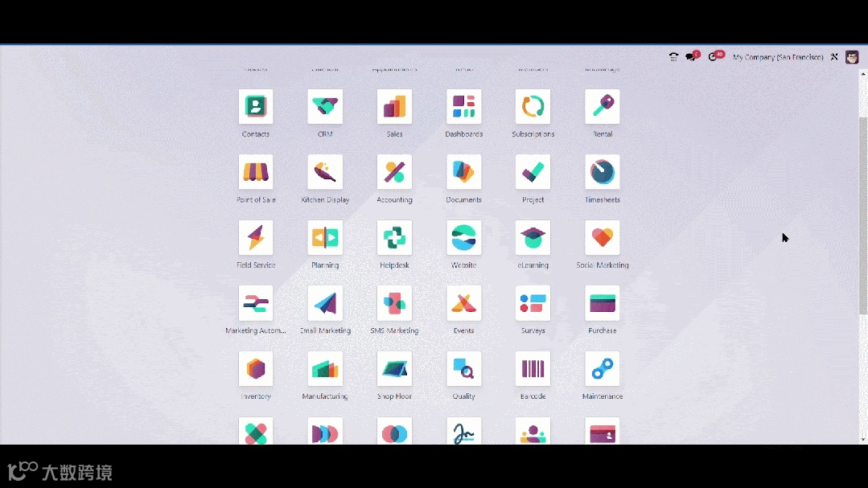Launch the Purchase app

click(x=603, y=303)
